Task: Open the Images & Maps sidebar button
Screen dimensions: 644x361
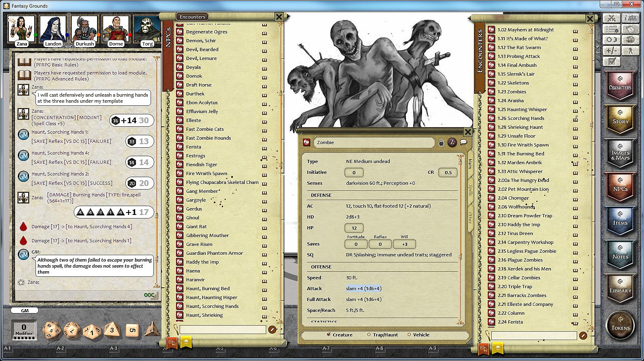Action: coord(620,154)
